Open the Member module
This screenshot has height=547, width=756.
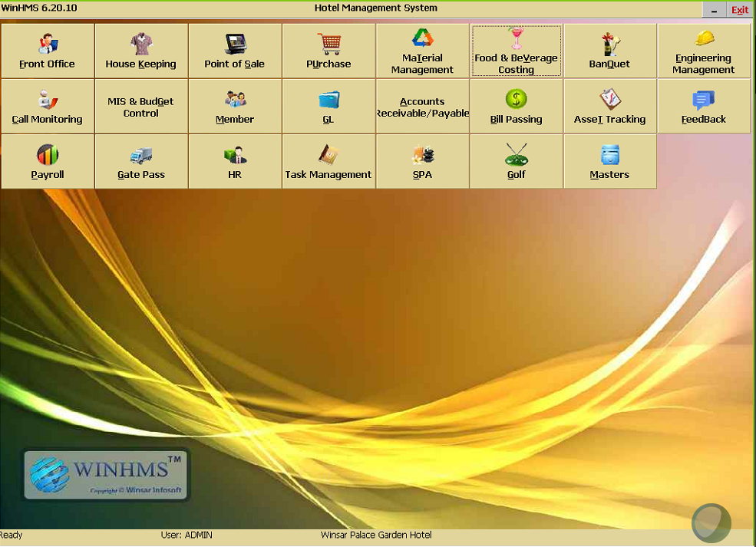(x=235, y=107)
